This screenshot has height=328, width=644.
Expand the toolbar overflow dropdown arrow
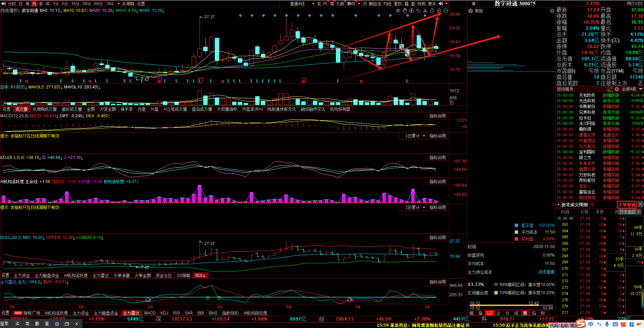[x=446, y=4]
